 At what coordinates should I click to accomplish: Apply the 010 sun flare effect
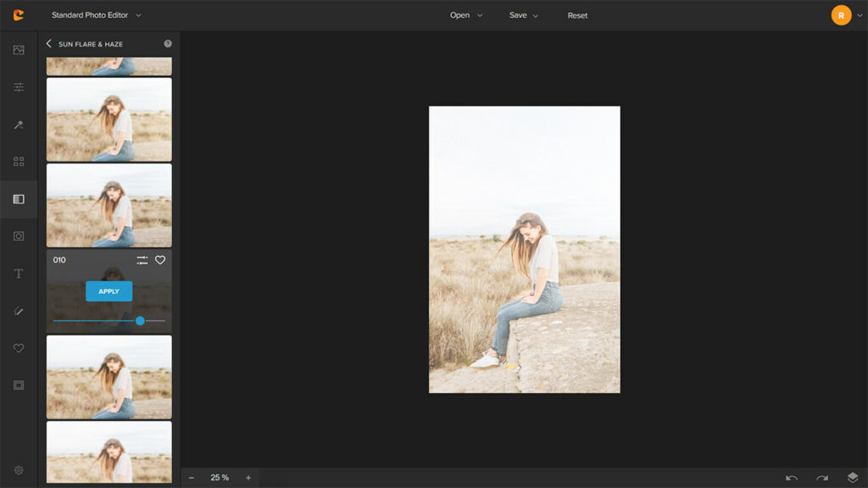tap(108, 291)
